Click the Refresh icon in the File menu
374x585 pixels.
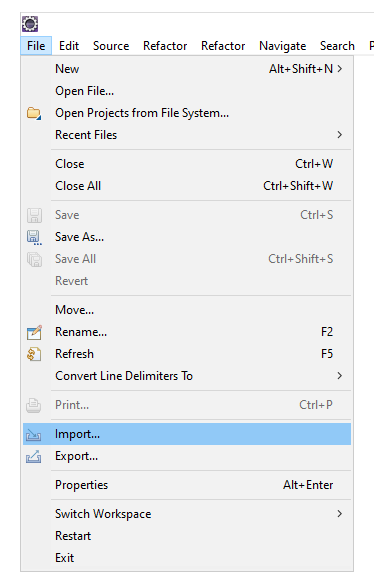click(34, 354)
